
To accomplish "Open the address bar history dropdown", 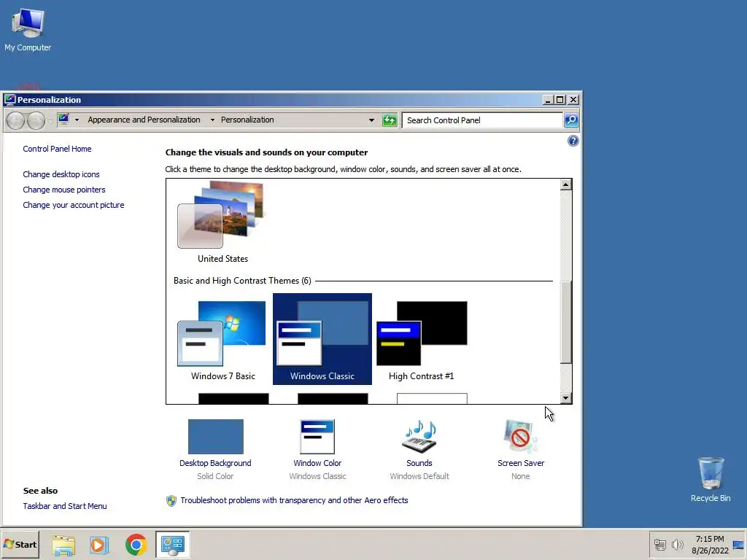I will tap(371, 120).
